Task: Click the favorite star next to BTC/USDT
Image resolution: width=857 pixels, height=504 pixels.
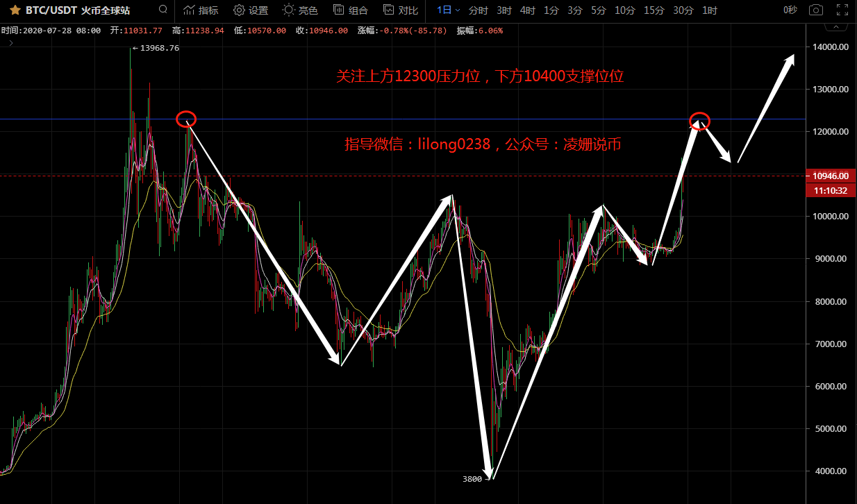Action: [x=15, y=10]
